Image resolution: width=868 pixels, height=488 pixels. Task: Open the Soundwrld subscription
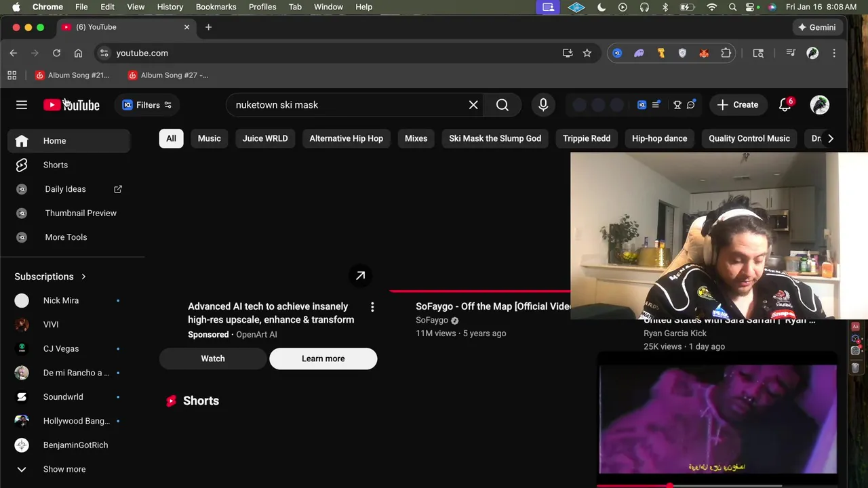(x=69, y=396)
